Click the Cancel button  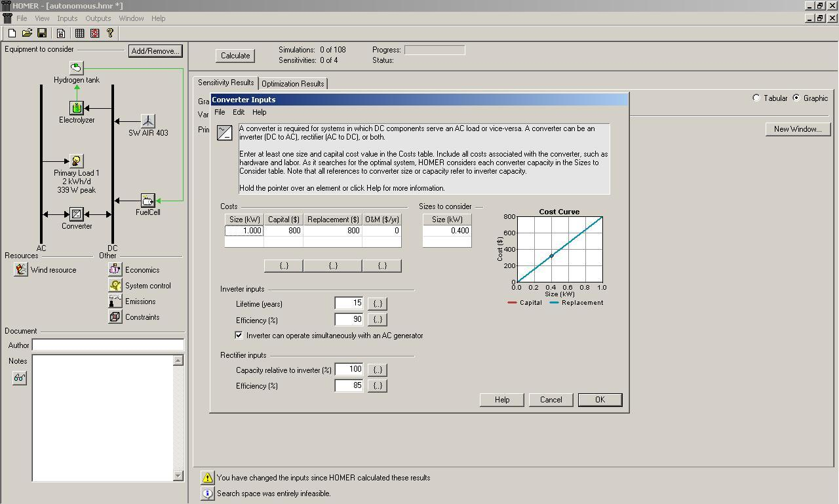[551, 400]
